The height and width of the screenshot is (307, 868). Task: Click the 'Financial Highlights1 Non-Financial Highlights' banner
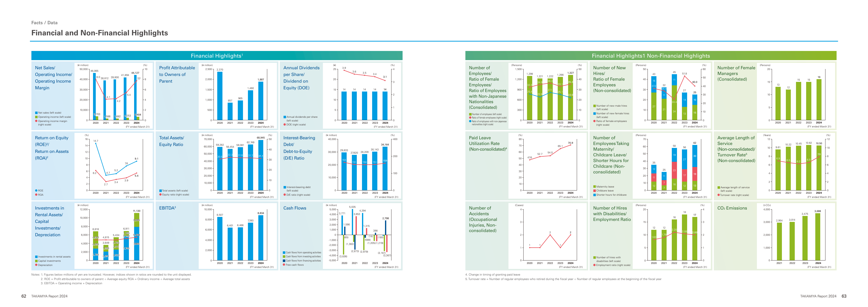coord(651,56)
